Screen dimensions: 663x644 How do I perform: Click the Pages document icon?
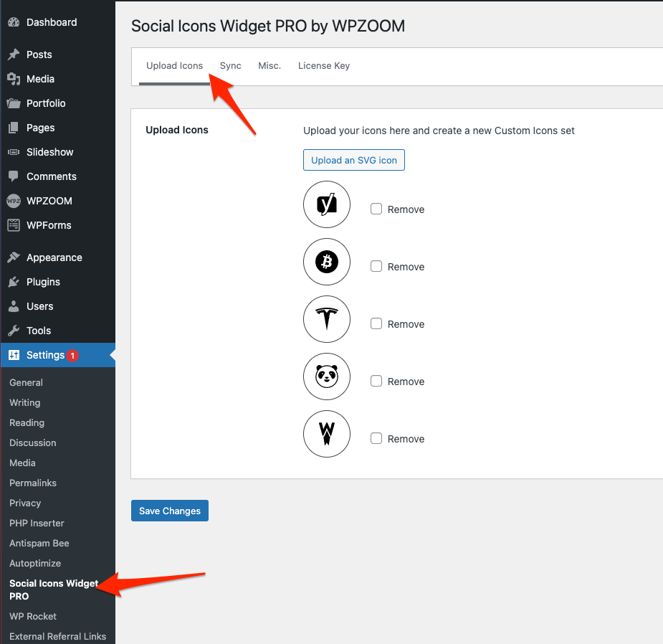tap(14, 128)
